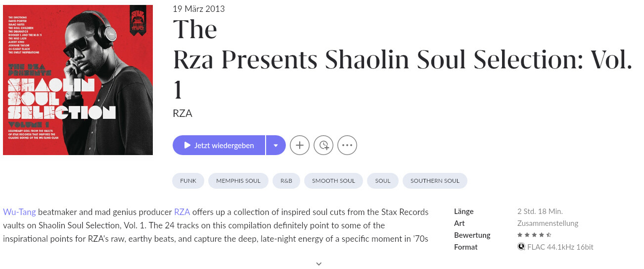This screenshot has height=269, width=644.
Task: Click the FLAC format quality icon
Action: (521, 247)
